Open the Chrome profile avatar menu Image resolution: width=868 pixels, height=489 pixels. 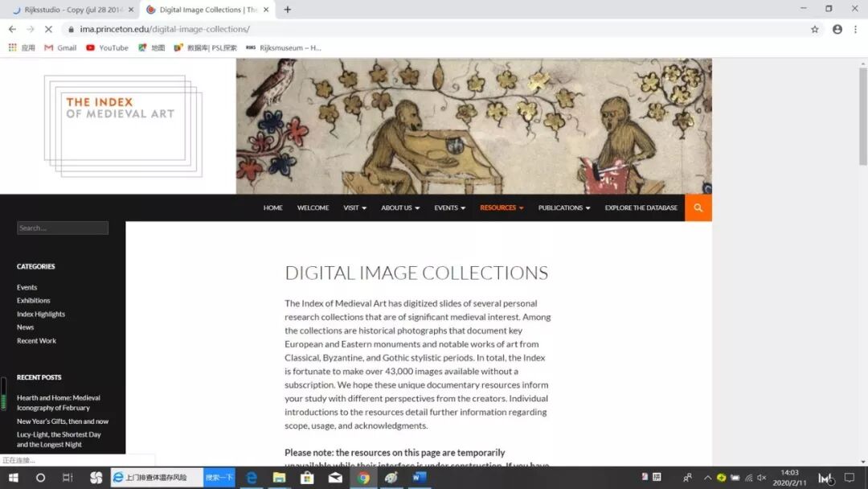click(837, 29)
